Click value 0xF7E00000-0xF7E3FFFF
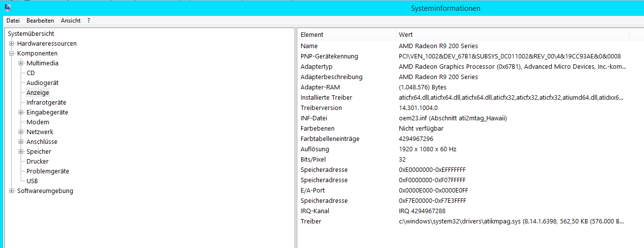This screenshot has width=644, height=248. pos(432,201)
